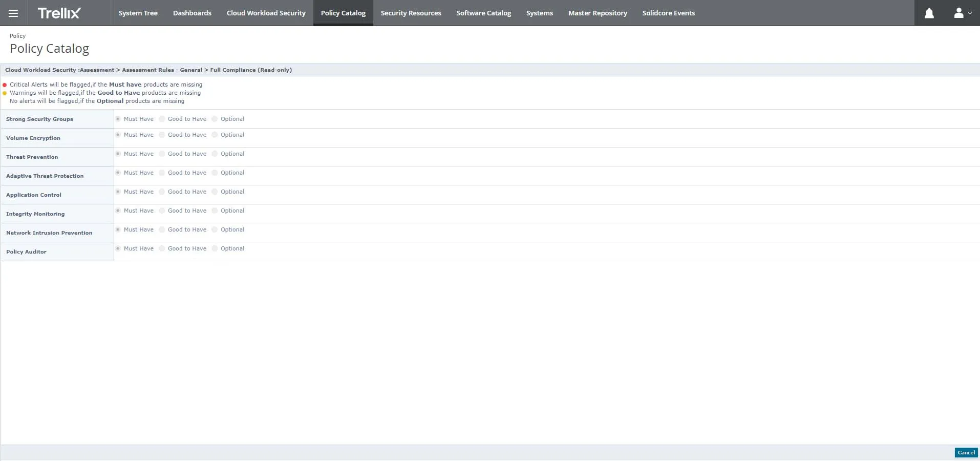The image size is (980, 461).
Task: Select the Policy Catalog tab
Action: click(343, 13)
